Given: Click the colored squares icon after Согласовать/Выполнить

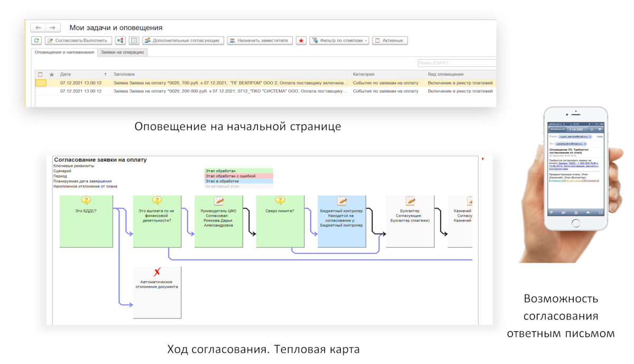Looking at the screenshot, I should click(120, 41).
